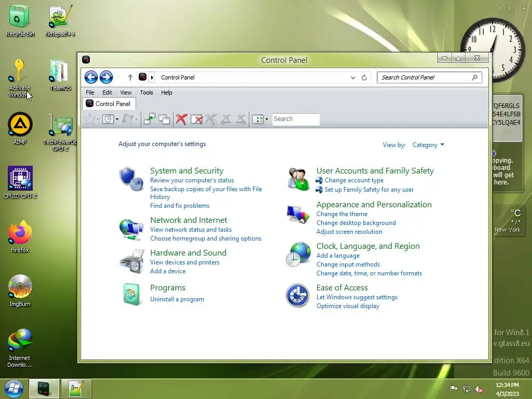The width and height of the screenshot is (532, 399).
Task: Click Change account type link
Action: [354, 180]
